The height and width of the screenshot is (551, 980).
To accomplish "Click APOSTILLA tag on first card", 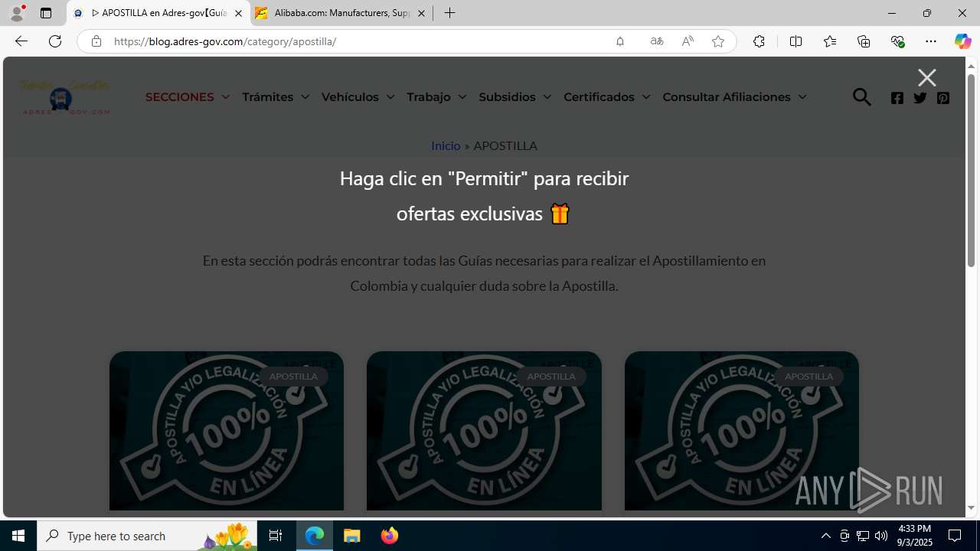I will point(293,377).
